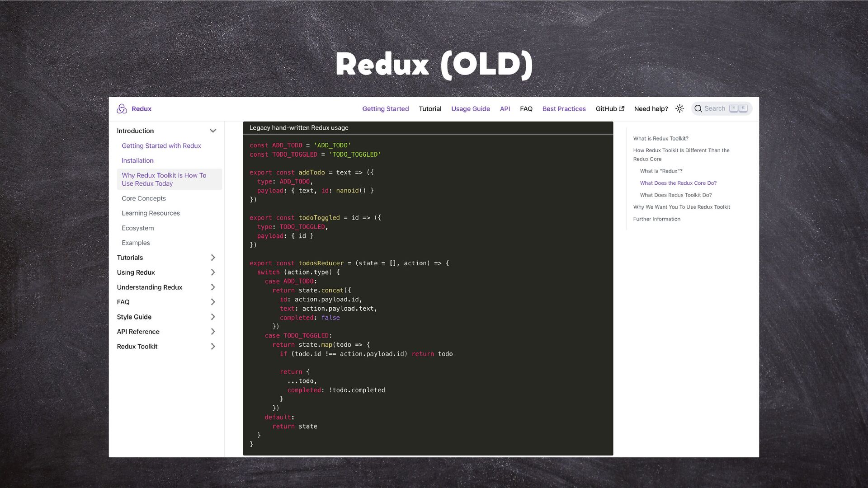
Task: Select Style Guide sidebar category
Action: 134,317
